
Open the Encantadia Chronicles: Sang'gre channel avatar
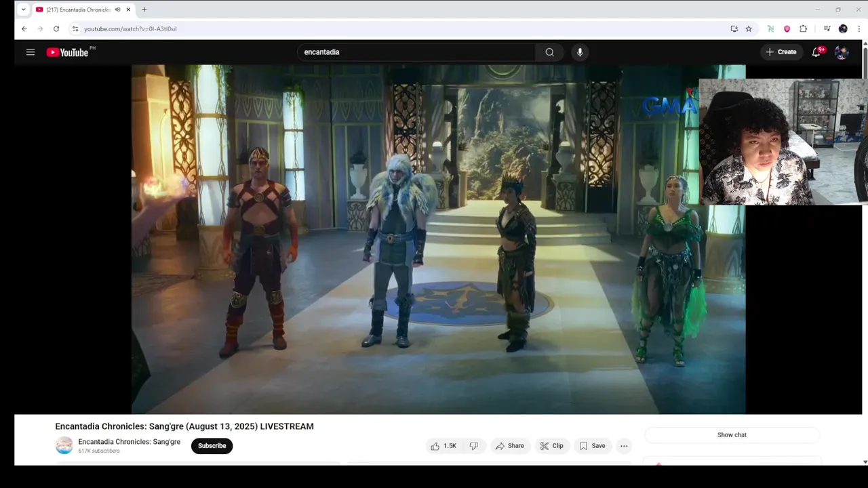(64, 445)
